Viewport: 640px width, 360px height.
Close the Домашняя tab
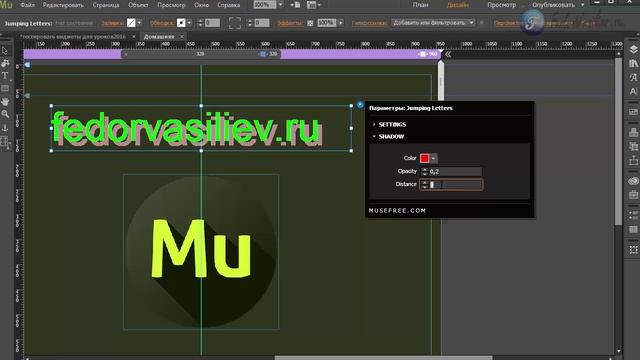pyautogui.click(x=182, y=36)
